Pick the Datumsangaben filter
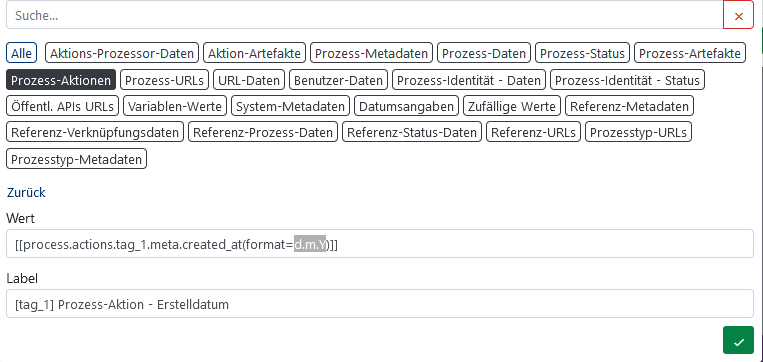Viewport: 763px width, 362px height. point(406,106)
